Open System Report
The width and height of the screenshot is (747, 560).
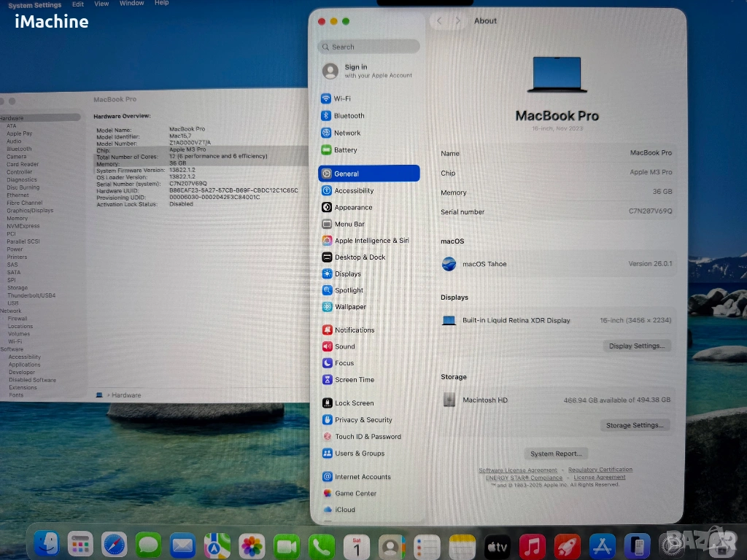click(556, 454)
